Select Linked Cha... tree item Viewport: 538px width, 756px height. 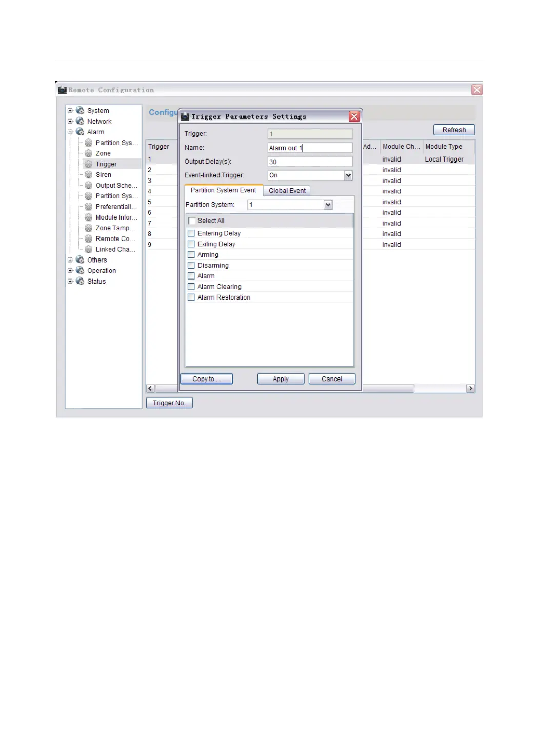pos(115,249)
